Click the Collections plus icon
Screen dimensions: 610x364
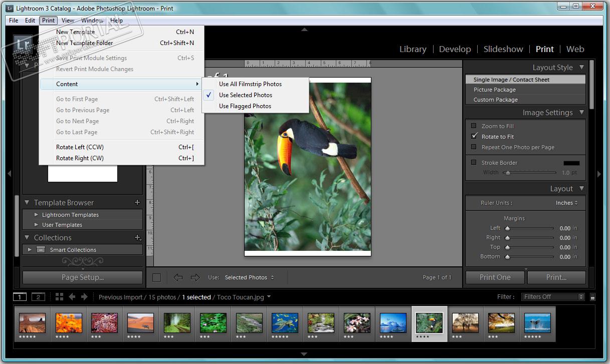click(x=137, y=238)
